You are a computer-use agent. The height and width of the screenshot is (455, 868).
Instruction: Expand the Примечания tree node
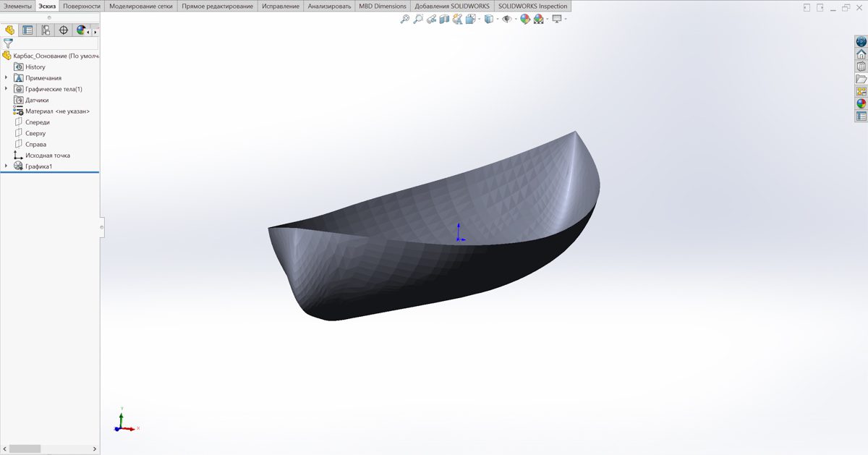coord(7,78)
